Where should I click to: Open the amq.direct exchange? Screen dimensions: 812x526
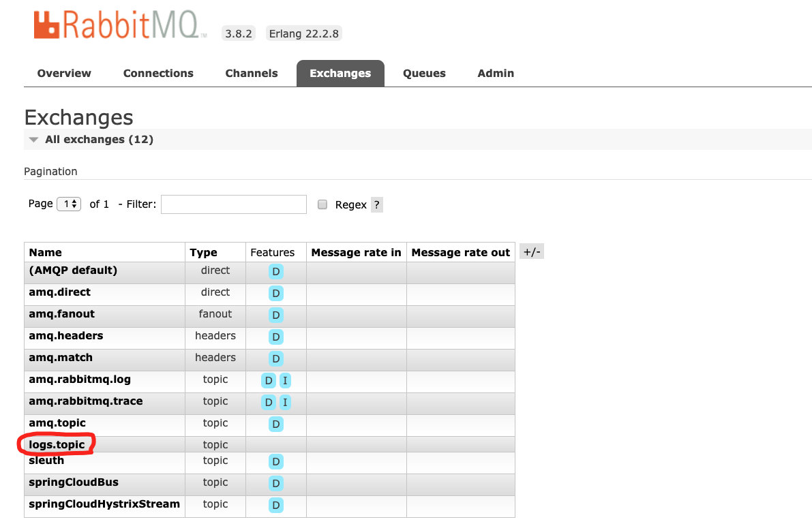point(59,292)
